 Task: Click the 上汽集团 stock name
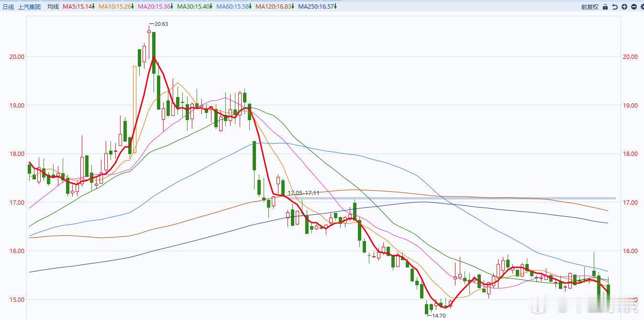click(x=29, y=7)
